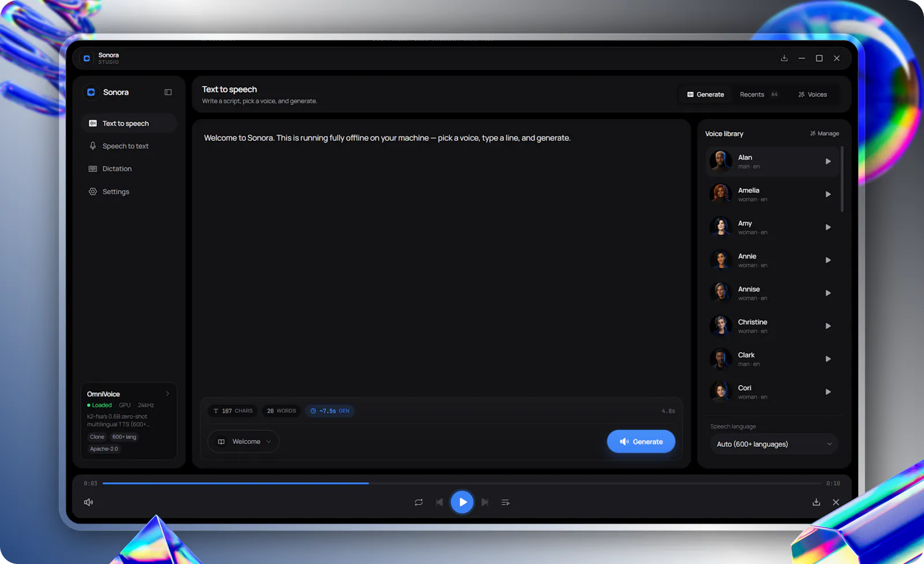This screenshot has height=564, width=924.
Task: Preview Alan voice with play icon
Action: [828, 162]
